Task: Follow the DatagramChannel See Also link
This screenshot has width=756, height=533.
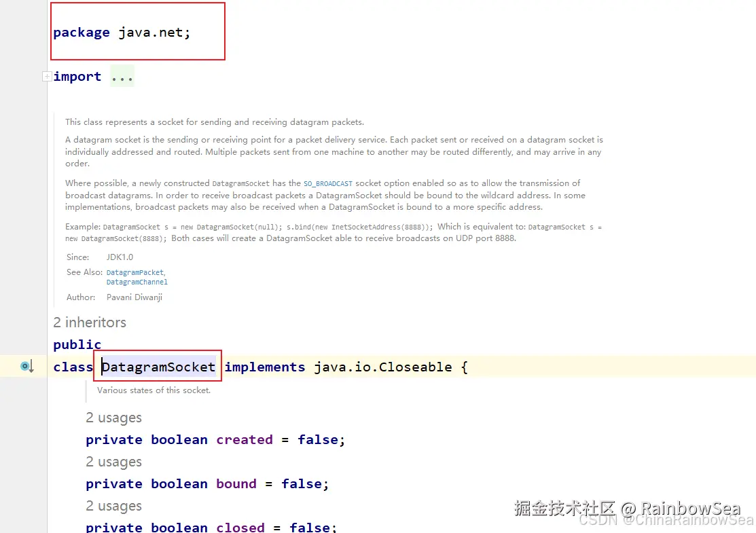Action: (x=137, y=282)
